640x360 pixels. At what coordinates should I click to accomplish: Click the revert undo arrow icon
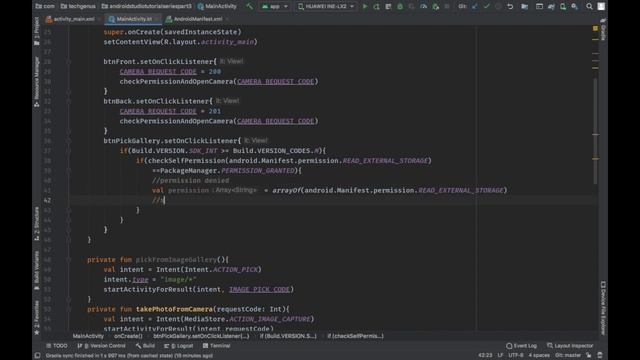pyautogui.click(x=510, y=7)
